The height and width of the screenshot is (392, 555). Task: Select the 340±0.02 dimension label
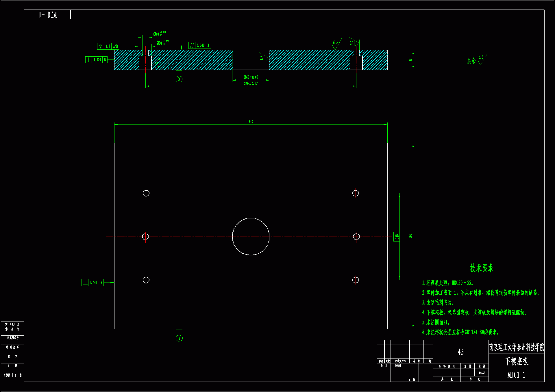tap(251, 83)
